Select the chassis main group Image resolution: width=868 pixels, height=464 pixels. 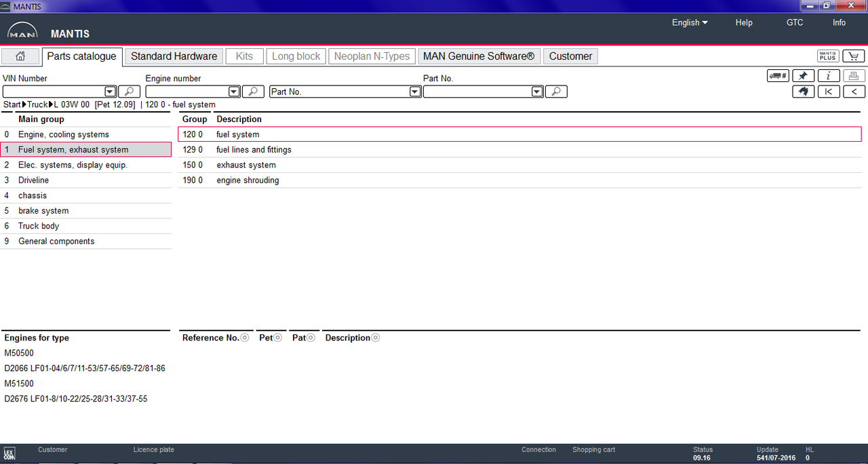coord(85,195)
